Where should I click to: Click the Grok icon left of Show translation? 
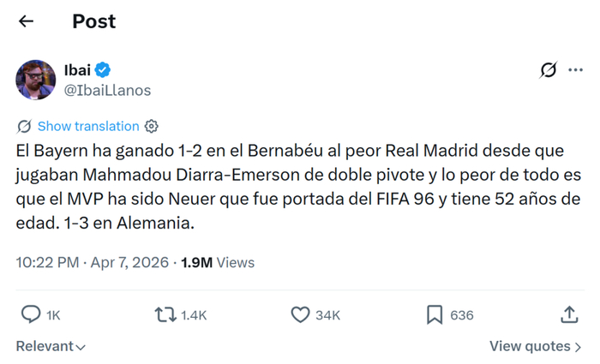point(25,126)
